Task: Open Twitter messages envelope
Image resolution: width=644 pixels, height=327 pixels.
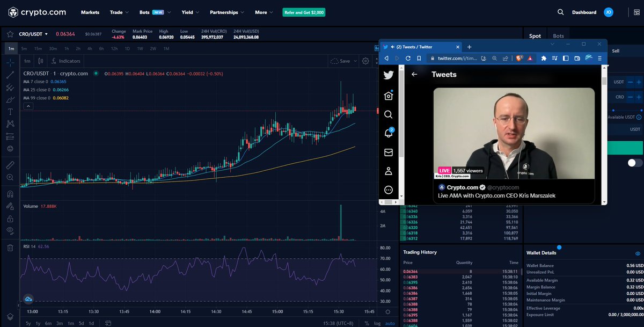Action: 389,152
